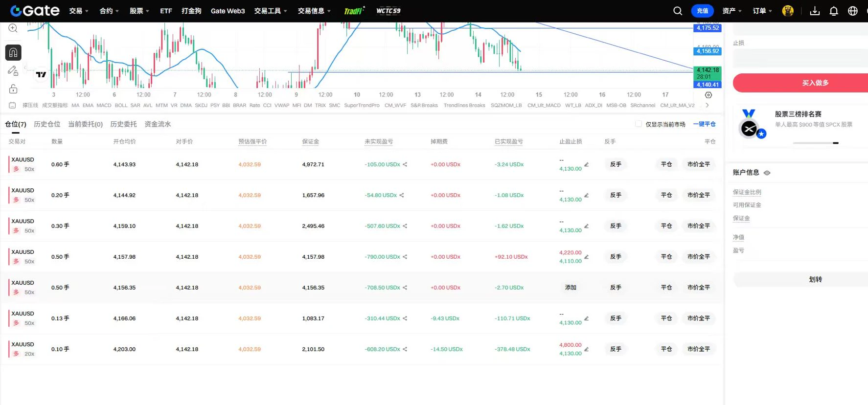Screen dimensions: 868x405
Task: Click 一键平仓 close-all link
Action: (705, 124)
